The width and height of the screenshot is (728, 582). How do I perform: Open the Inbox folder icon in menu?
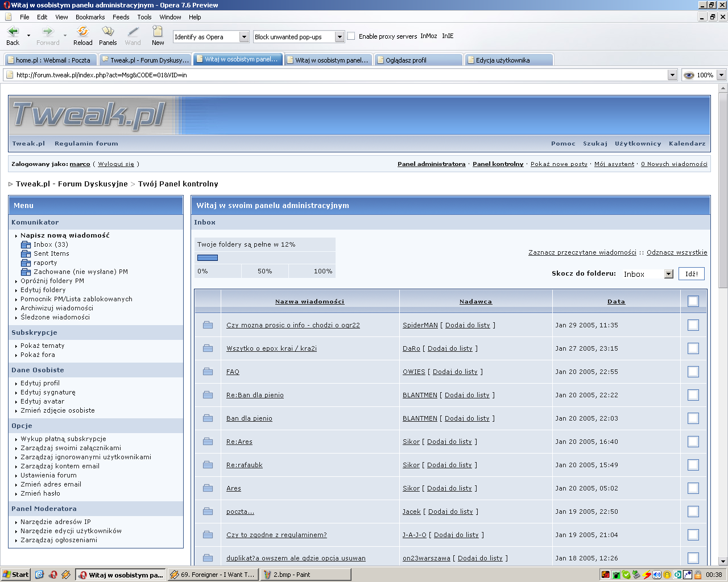pyautogui.click(x=26, y=244)
